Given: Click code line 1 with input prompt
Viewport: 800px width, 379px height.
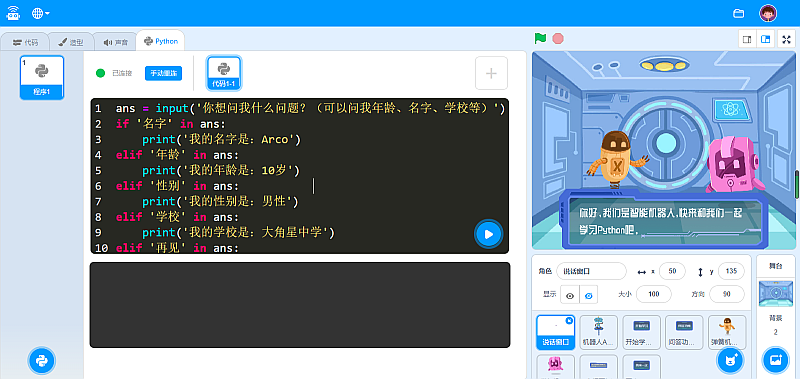Looking at the screenshot, I should pyautogui.click(x=310, y=109).
